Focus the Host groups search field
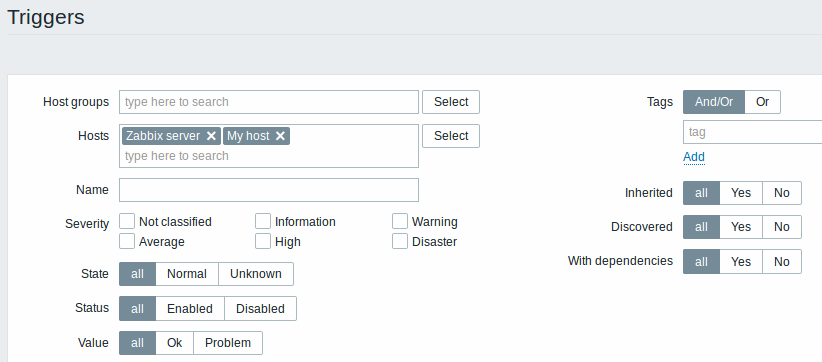This screenshot has width=822, height=362. 269,102
